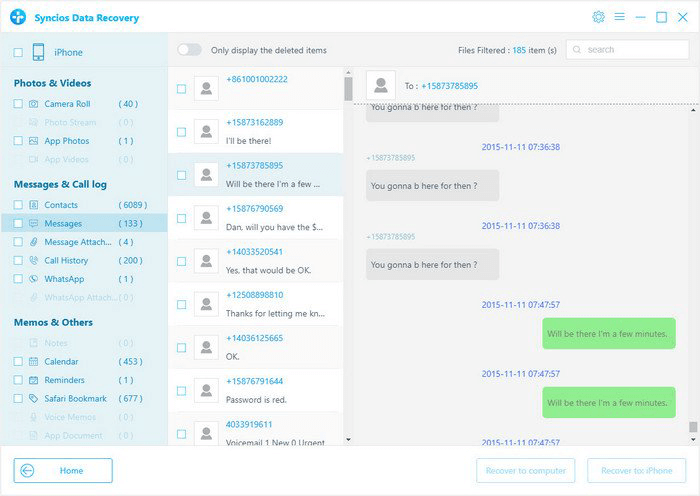Click Recover to iPhone button
The width and height of the screenshot is (700, 496).
click(637, 471)
